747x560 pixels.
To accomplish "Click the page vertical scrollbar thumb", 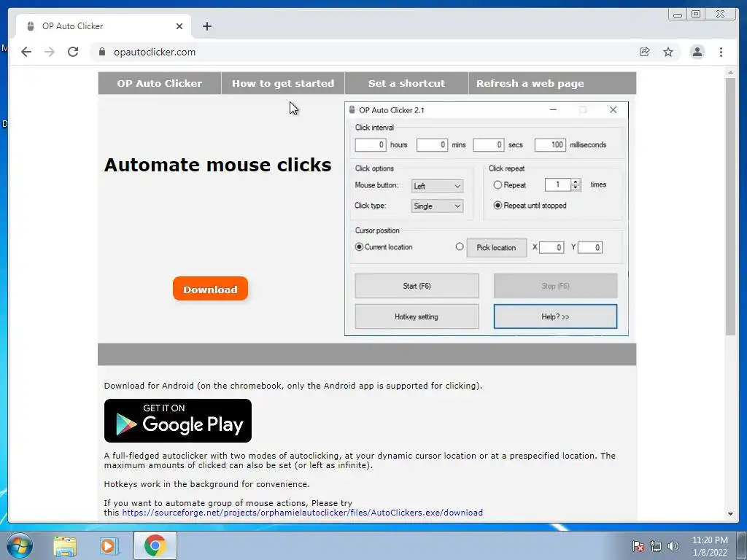I will point(730,206).
